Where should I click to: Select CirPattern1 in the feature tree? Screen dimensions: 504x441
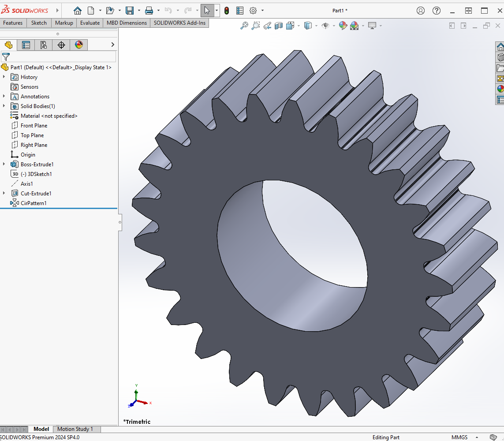(x=34, y=203)
